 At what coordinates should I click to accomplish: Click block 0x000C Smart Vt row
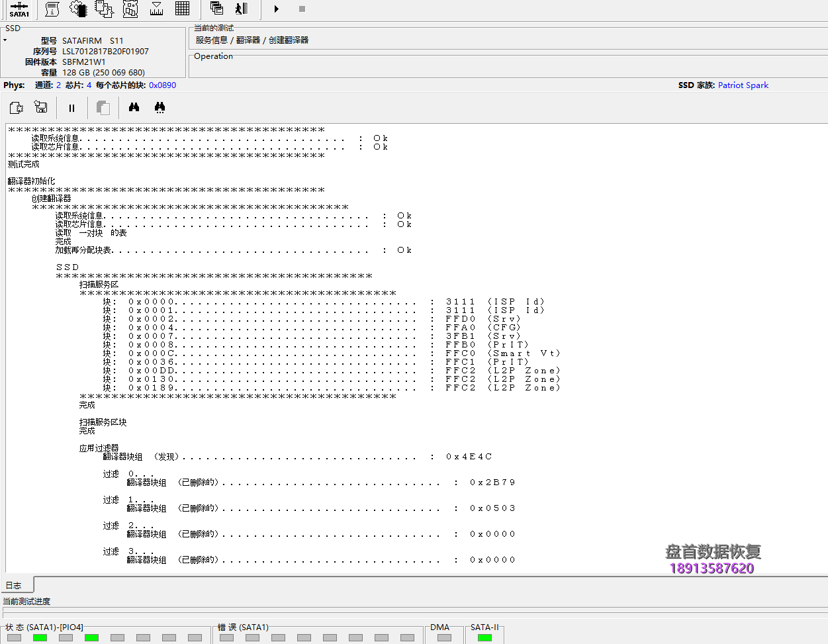(x=332, y=353)
